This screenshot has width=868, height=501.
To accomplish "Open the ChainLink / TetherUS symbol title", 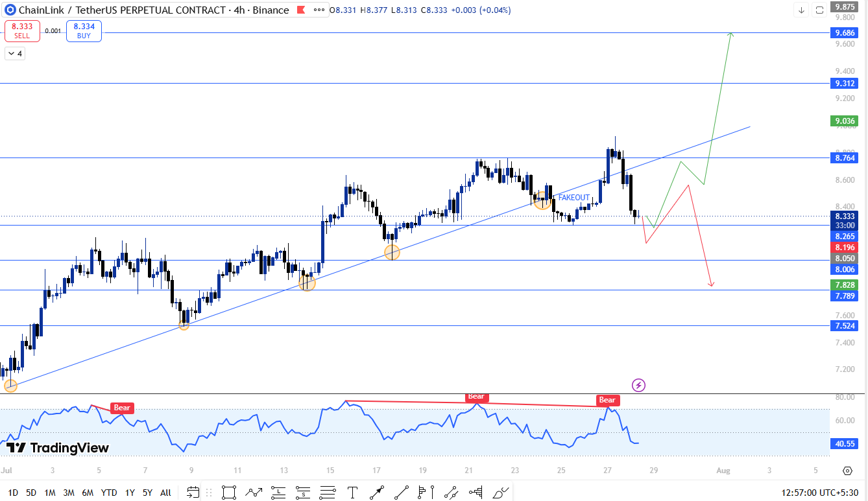I will point(155,10).
